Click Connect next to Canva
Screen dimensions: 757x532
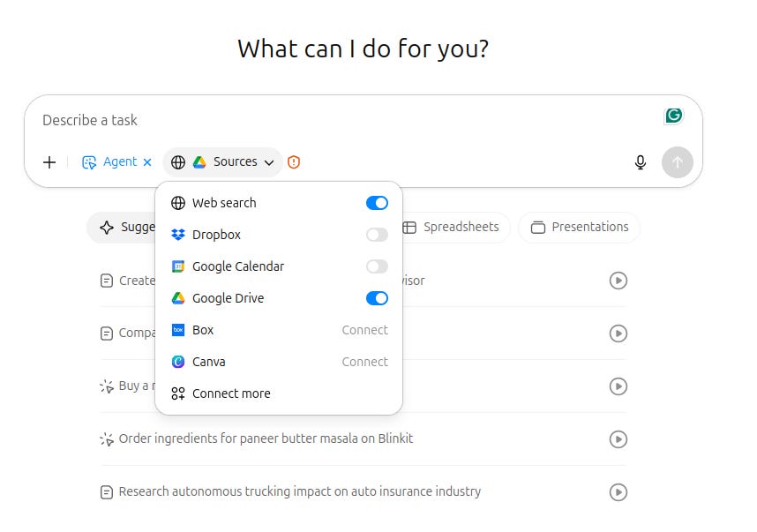[x=365, y=362]
